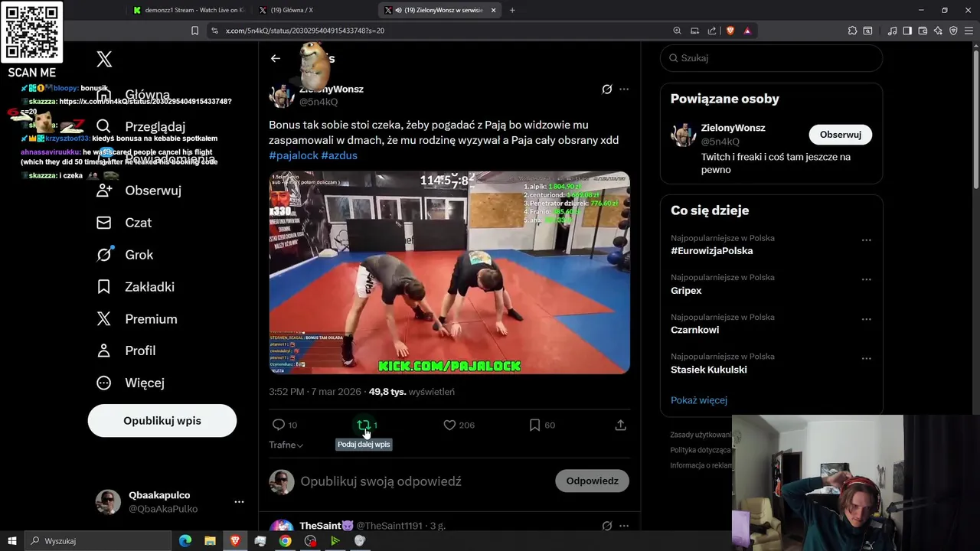This screenshot has width=980, height=551.
Task: Open Microsoft Edge from taskbar
Action: click(185, 541)
